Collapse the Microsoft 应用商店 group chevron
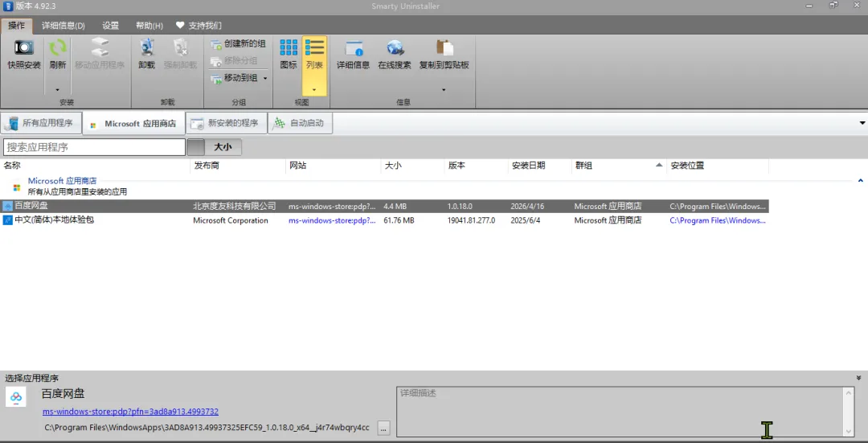Screen dimensions: 868x443 click(x=860, y=181)
